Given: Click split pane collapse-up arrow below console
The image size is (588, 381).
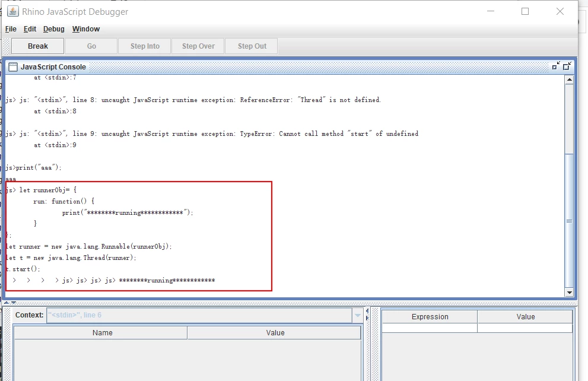Looking at the screenshot, I should (x=7, y=302).
